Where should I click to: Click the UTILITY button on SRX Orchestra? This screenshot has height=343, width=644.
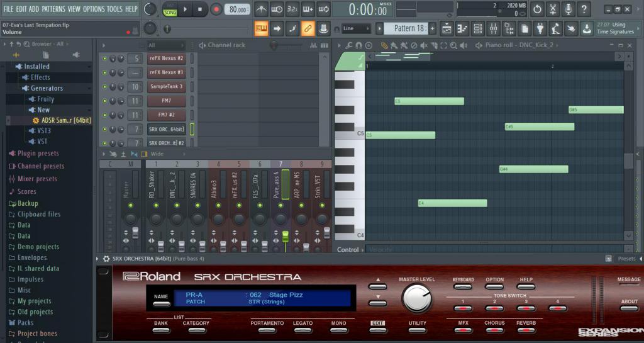tap(418, 330)
